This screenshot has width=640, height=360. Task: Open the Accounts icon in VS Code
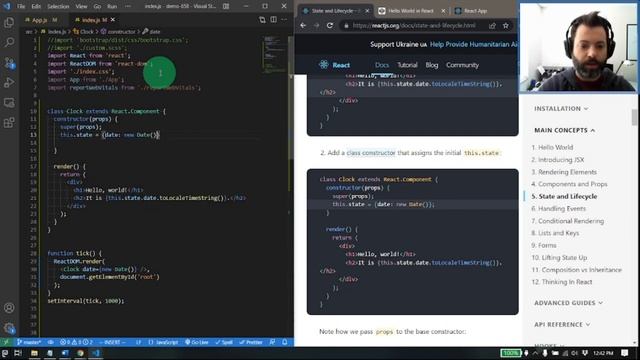[x=9, y=308]
